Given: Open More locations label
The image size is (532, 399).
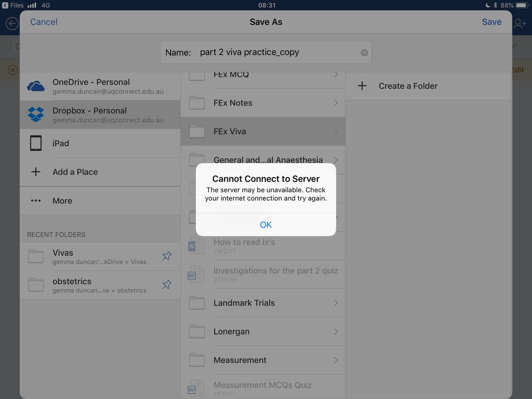Looking at the screenshot, I should point(62,201).
